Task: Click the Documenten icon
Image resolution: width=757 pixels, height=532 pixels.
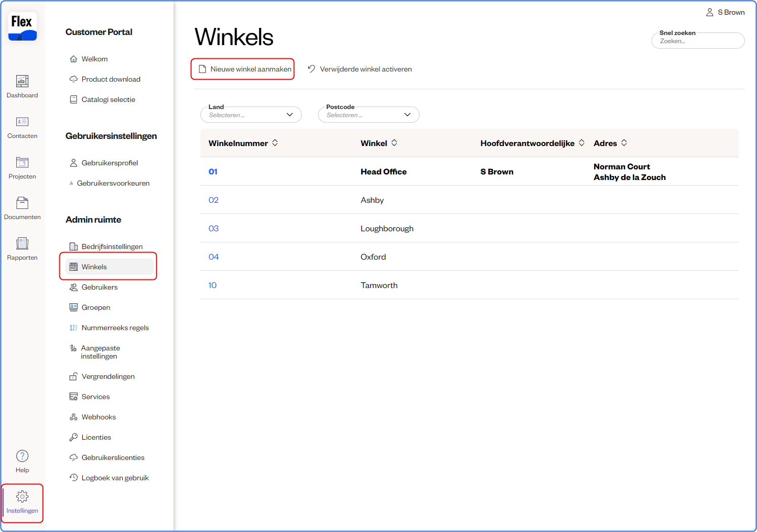Action: pyautogui.click(x=22, y=203)
